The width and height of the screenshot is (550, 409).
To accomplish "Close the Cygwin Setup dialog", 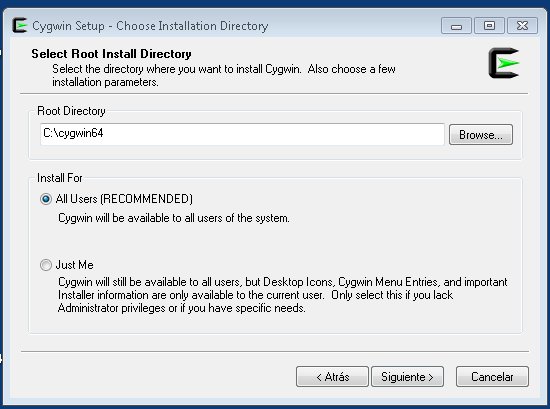I will pyautogui.click(x=522, y=26).
